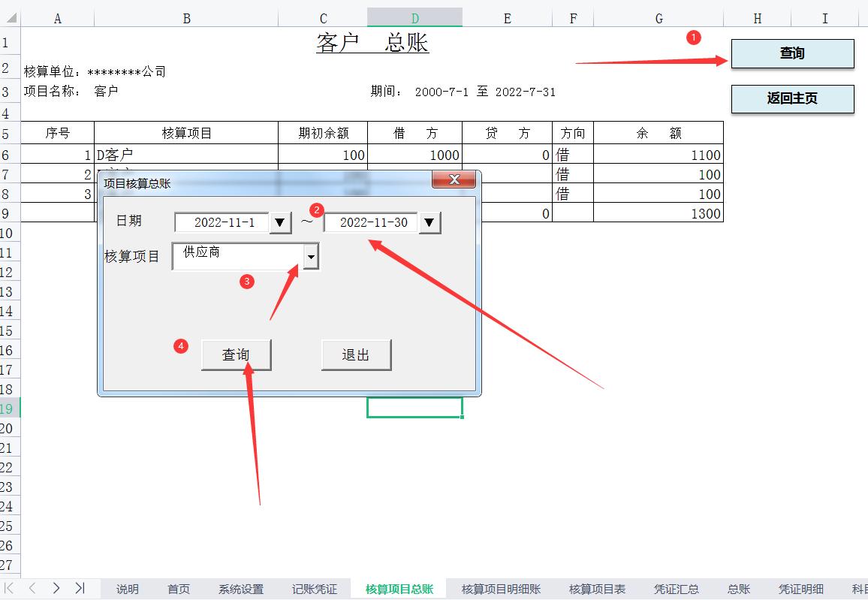Open the end date dropdown showing 2022-11-30

click(x=429, y=222)
